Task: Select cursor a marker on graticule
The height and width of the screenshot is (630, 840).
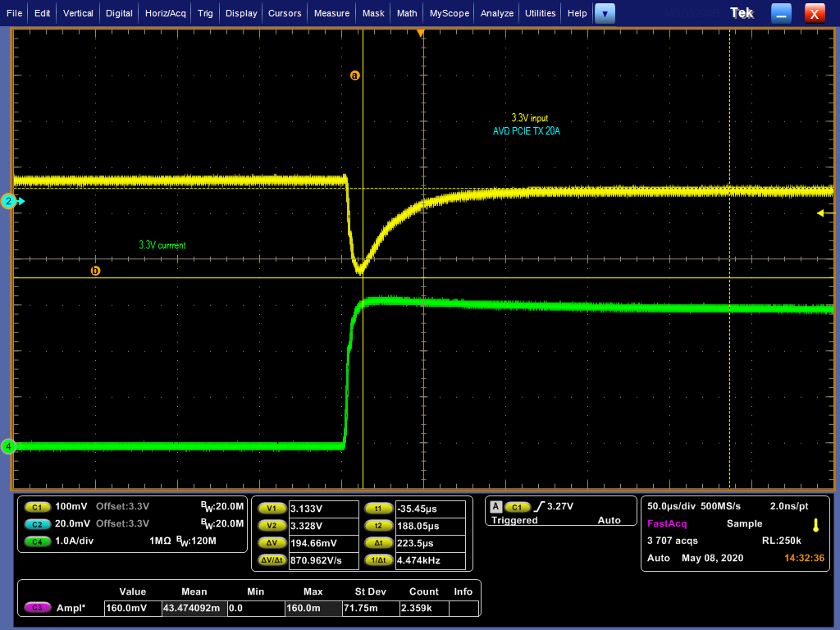Action: [x=354, y=75]
